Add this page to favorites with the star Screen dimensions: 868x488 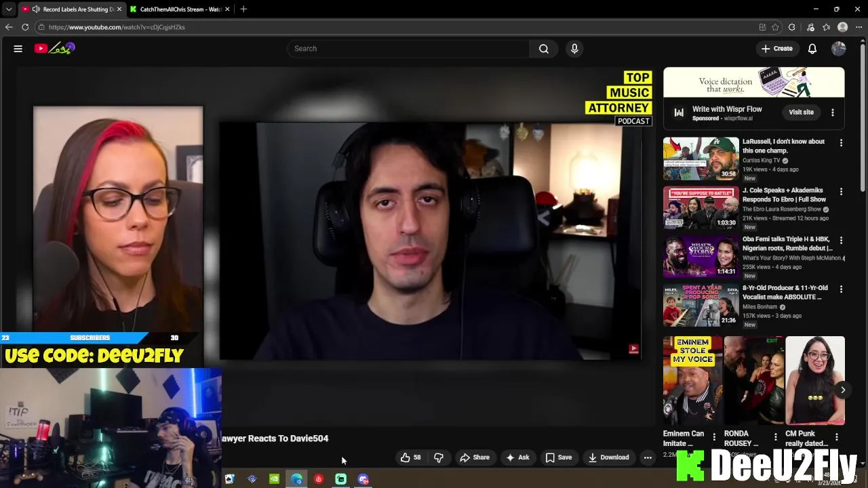coord(775,27)
